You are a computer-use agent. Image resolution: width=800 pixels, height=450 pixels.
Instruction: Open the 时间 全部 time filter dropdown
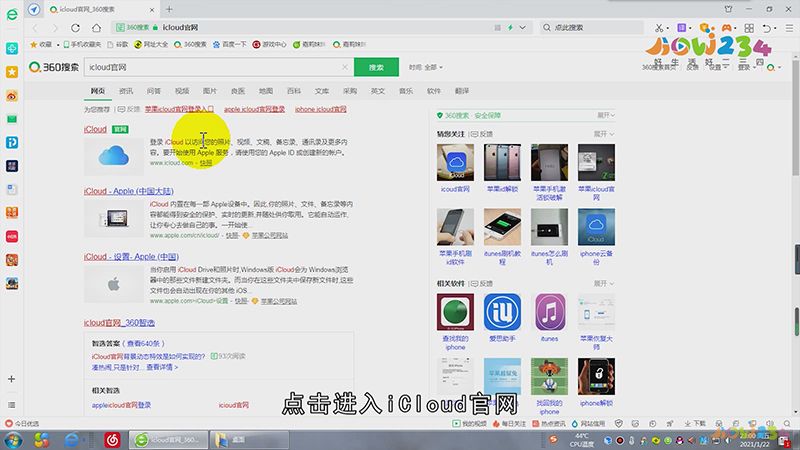(426, 67)
